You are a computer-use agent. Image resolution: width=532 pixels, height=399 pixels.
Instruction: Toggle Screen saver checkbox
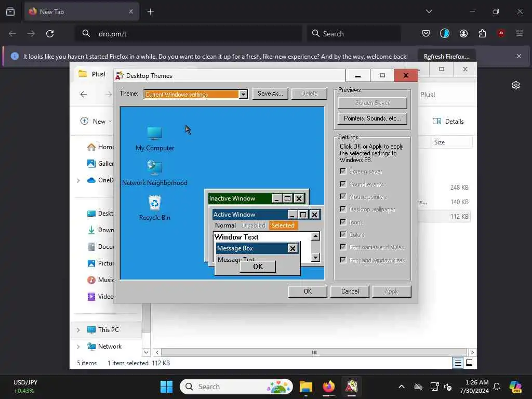[343, 171]
